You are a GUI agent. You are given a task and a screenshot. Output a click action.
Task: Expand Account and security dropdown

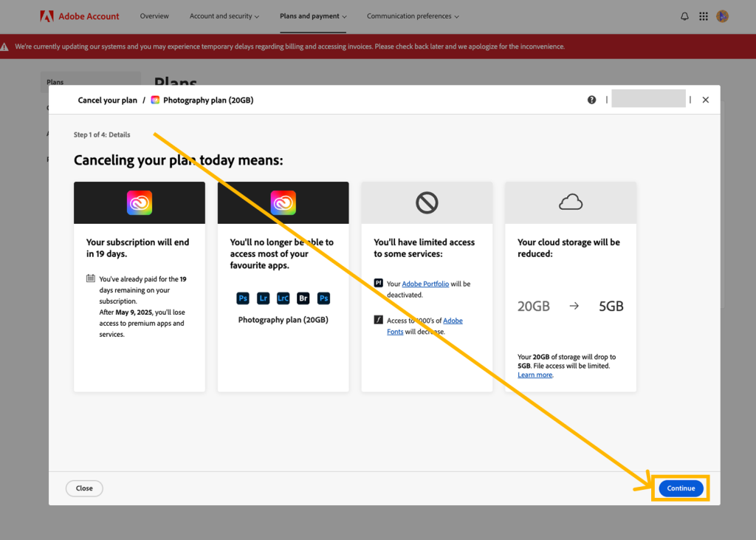(224, 16)
